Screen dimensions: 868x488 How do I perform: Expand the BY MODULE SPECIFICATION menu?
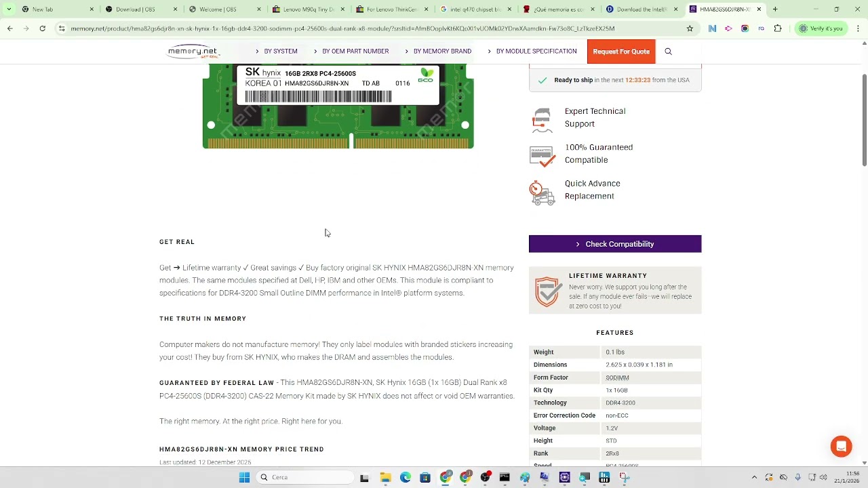tap(532, 52)
